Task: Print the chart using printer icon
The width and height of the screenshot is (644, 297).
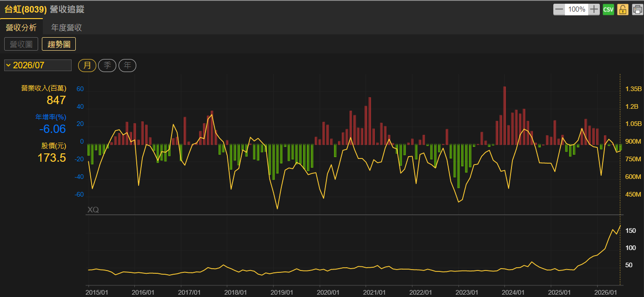Action: tap(637, 9)
